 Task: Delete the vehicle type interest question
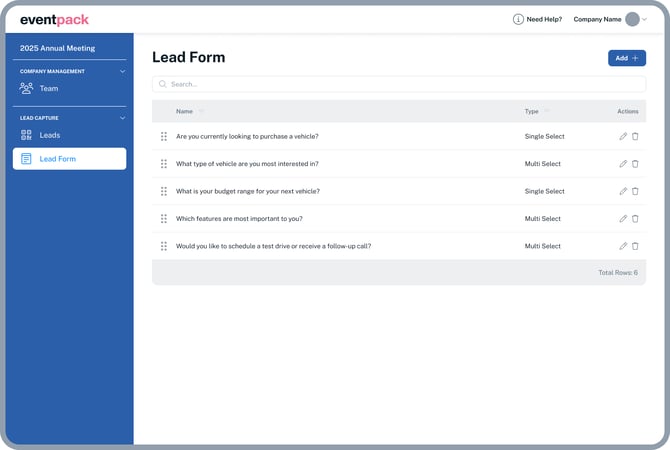635,164
